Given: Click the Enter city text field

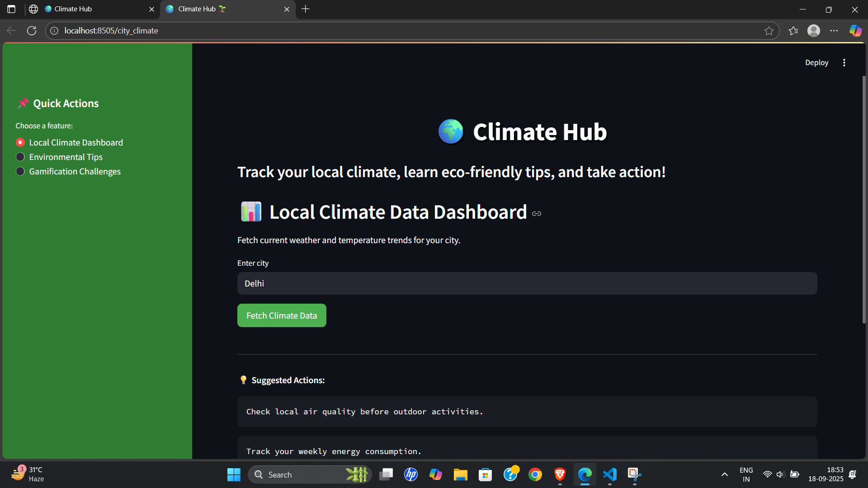Looking at the screenshot, I should [527, 283].
